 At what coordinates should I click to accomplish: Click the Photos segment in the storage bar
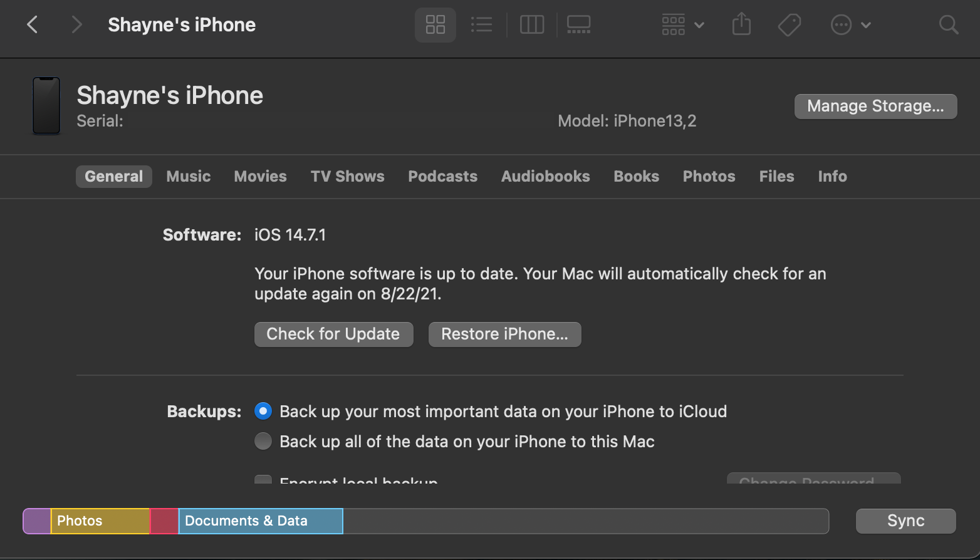coord(100,521)
